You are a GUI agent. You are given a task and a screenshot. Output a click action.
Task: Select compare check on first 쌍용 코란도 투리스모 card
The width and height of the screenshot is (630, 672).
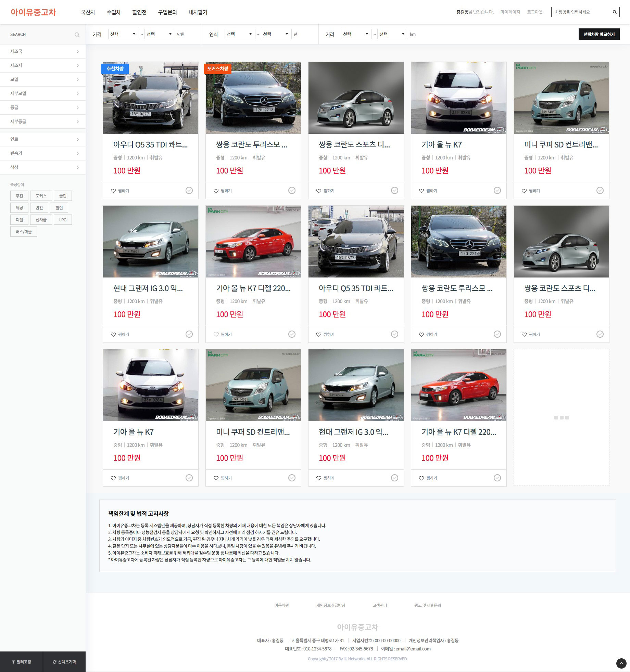pos(292,190)
